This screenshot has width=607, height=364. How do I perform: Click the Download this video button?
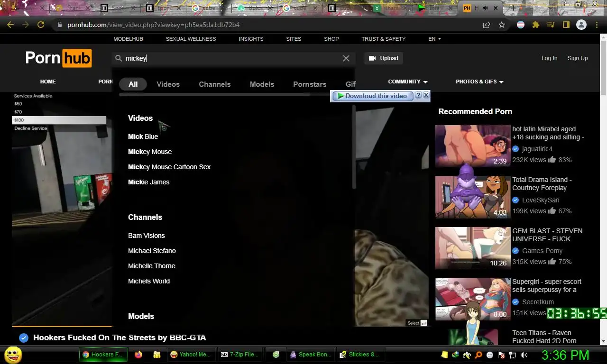tap(373, 96)
